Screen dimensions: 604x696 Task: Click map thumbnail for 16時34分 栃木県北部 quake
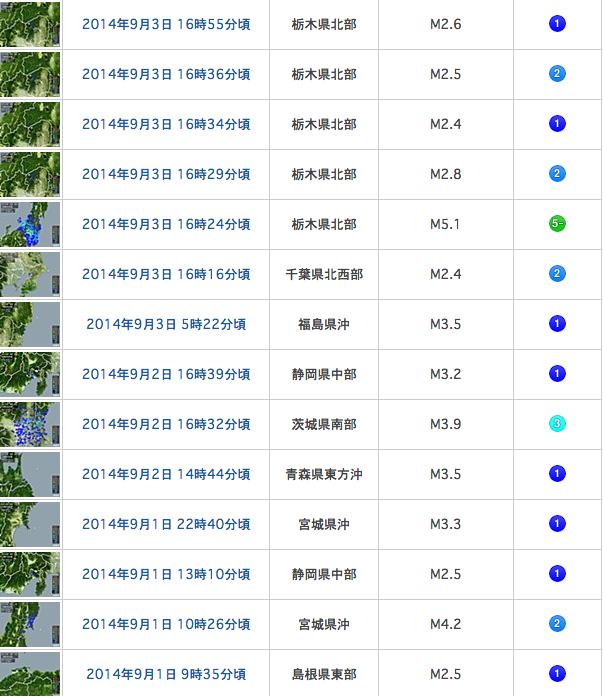[30, 124]
